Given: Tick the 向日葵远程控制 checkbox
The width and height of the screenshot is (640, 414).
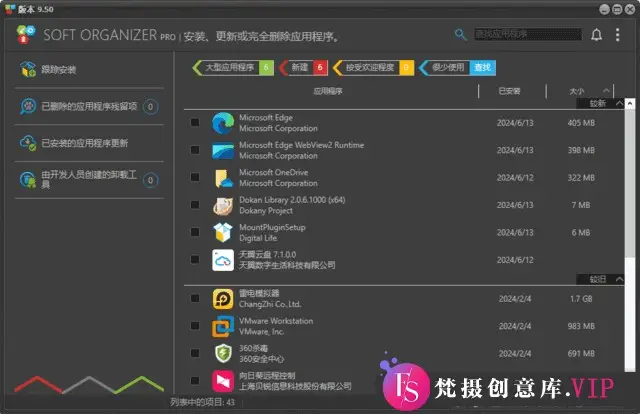Looking at the screenshot, I should click(195, 380).
